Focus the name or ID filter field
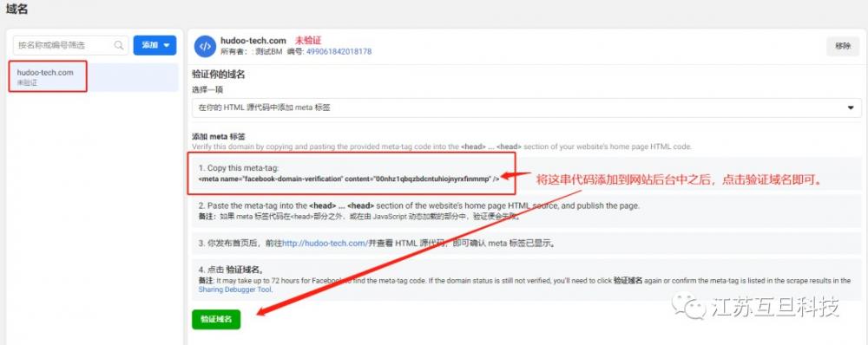This screenshot has height=345, width=868. [70, 45]
